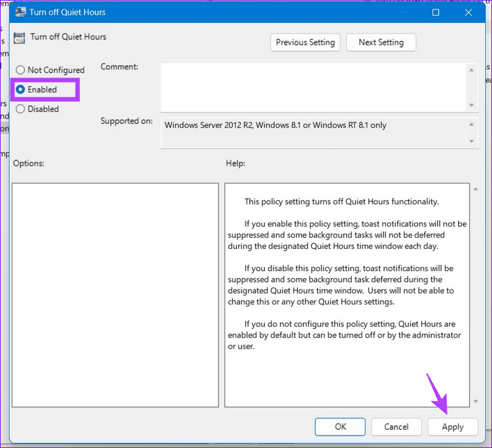This screenshot has width=492, height=448.
Task: Jump to the Next Setting
Action: click(381, 42)
